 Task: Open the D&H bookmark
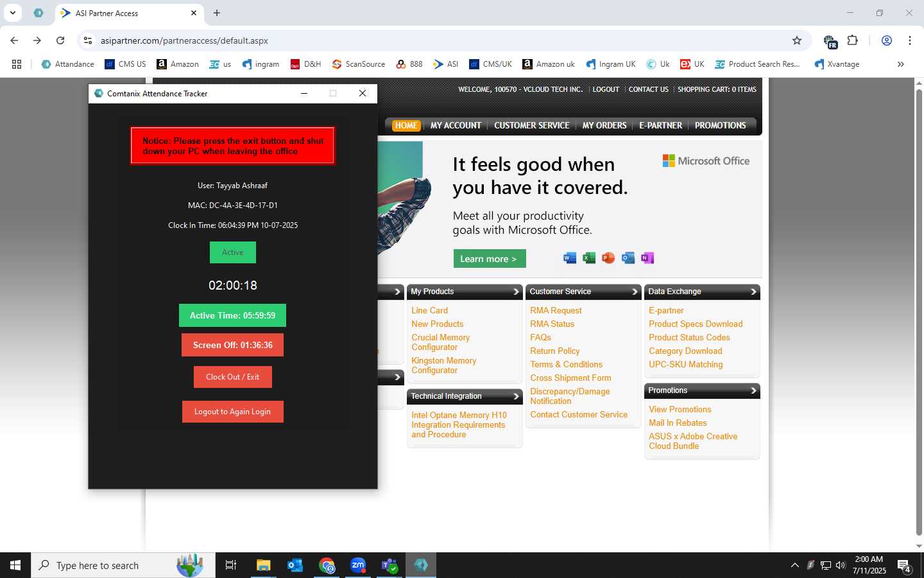tap(306, 64)
